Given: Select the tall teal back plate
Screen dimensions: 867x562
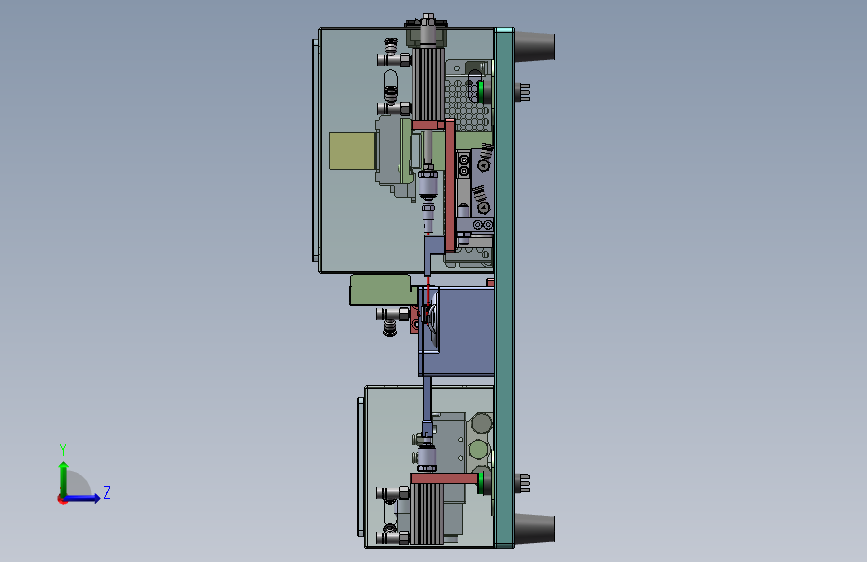Looking at the screenshot, I should click(x=504, y=288).
